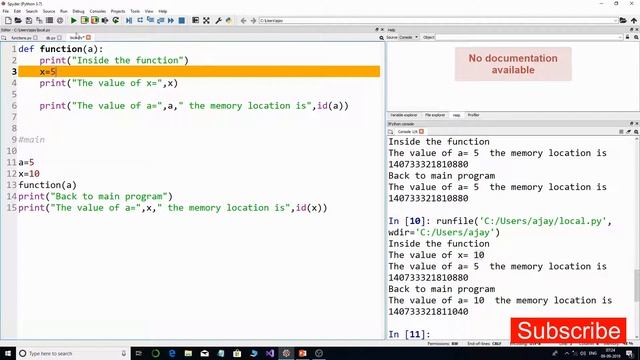Open the IPython console options icon

(636, 131)
